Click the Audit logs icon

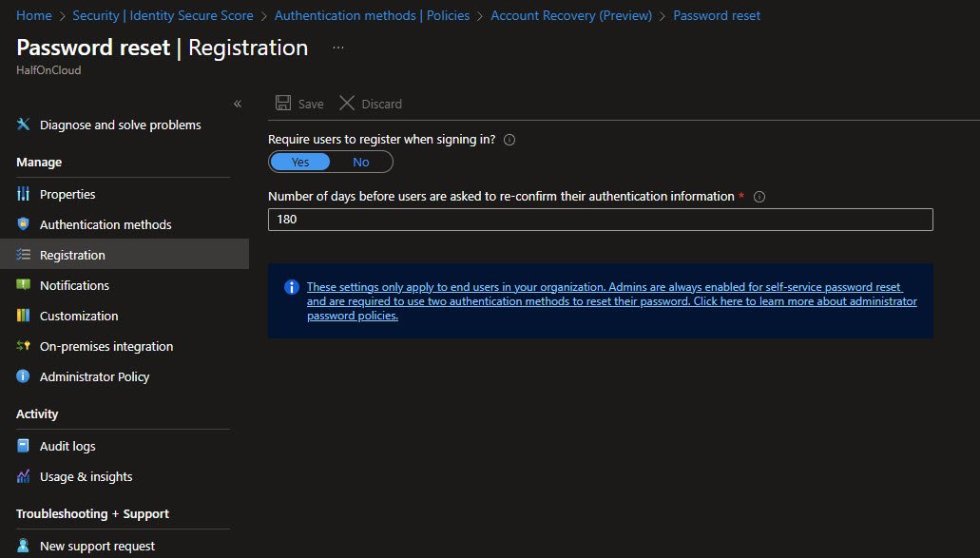tap(24, 446)
